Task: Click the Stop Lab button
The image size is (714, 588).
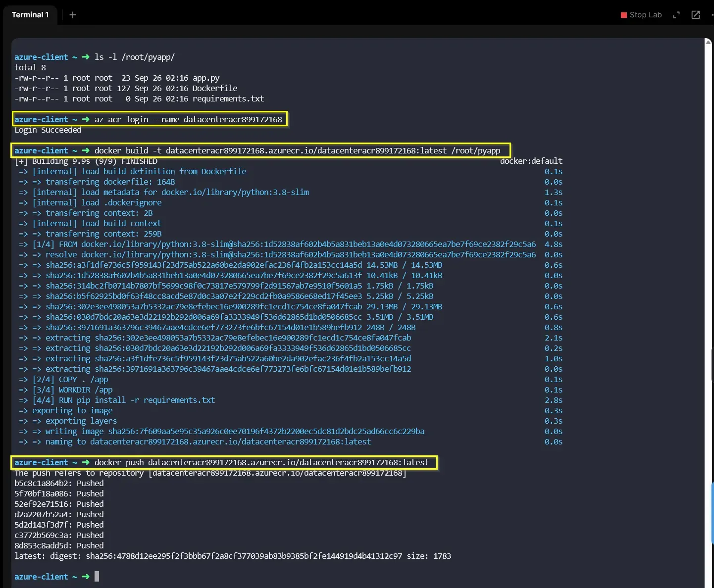Action: [641, 15]
